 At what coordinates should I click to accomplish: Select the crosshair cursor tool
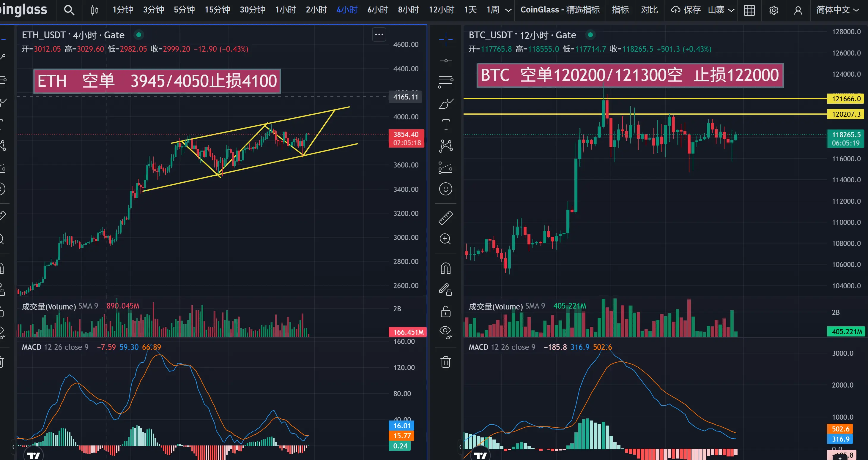point(446,39)
